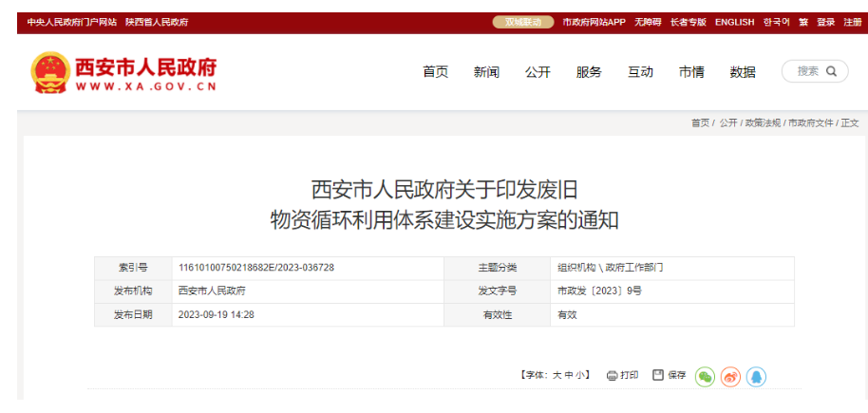Screen dimensions: 868x413
Task: Click the printer icon to print
Action: point(613,376)
